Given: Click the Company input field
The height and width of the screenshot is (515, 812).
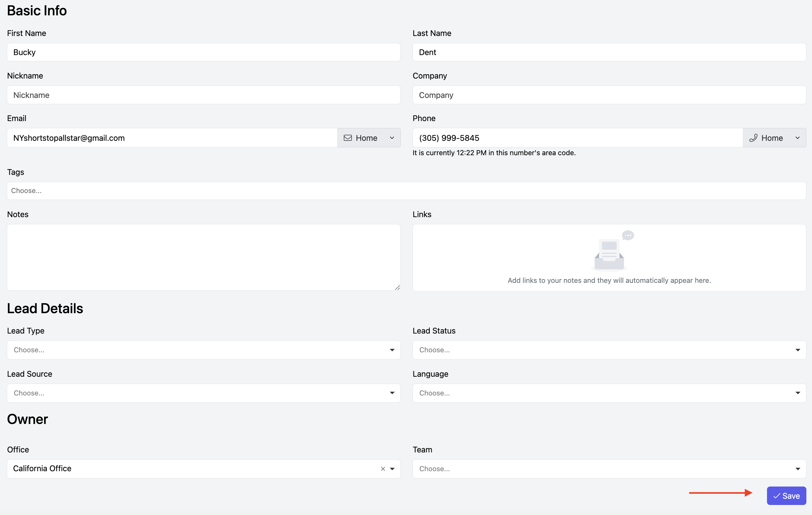Looking at the screenshot, I should 609,95.
